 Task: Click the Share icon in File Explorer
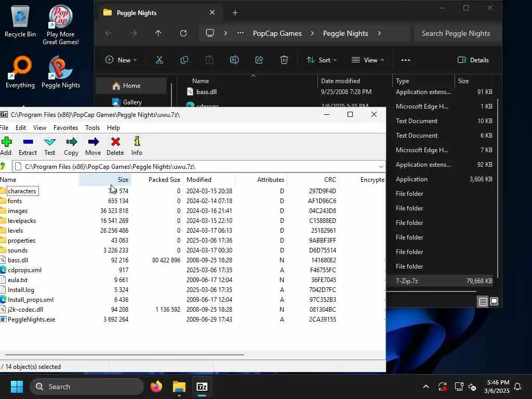coord(259,60)
